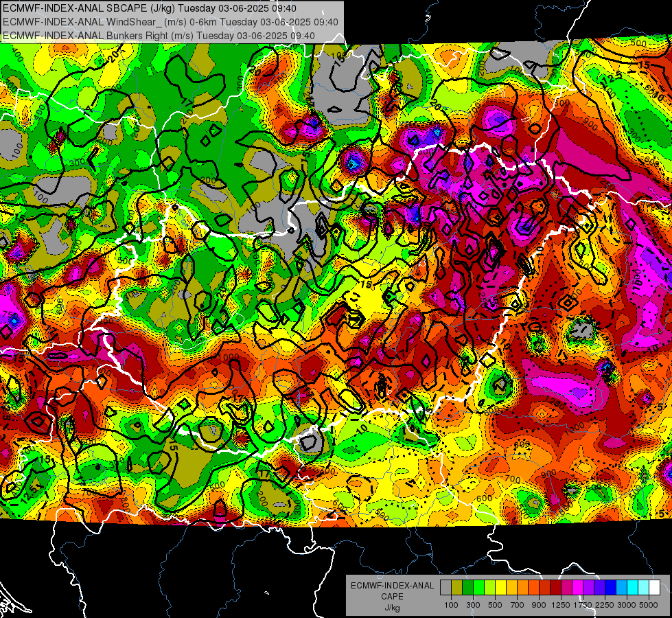Click the dark green legend swatch
672x618 pixels.
pyautogui.click(x=467, y=587)
